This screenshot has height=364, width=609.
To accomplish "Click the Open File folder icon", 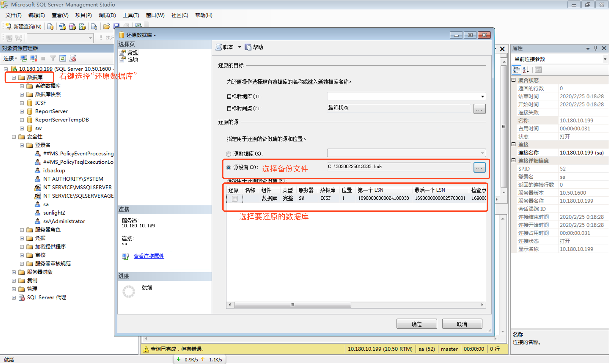I will click(106, 26).
